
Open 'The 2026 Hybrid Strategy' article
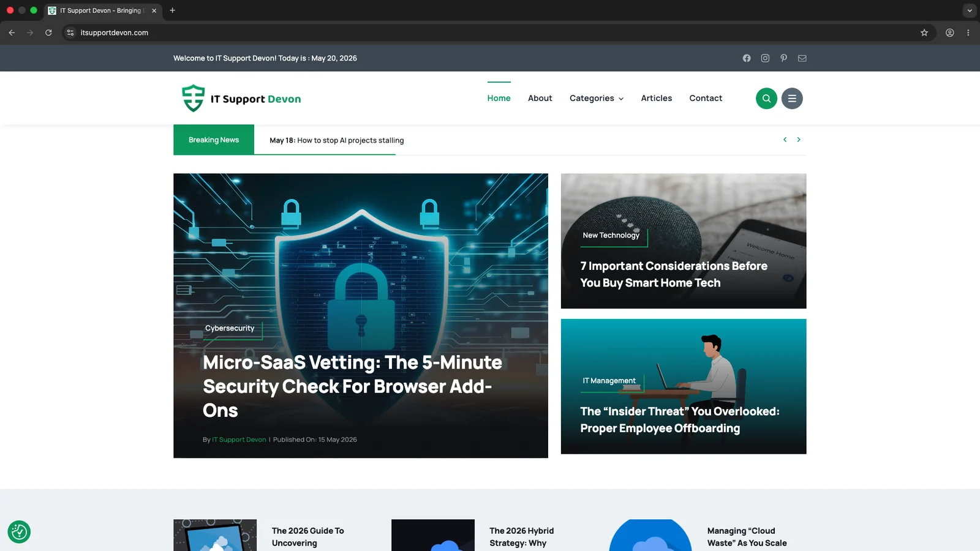(522, 537)
